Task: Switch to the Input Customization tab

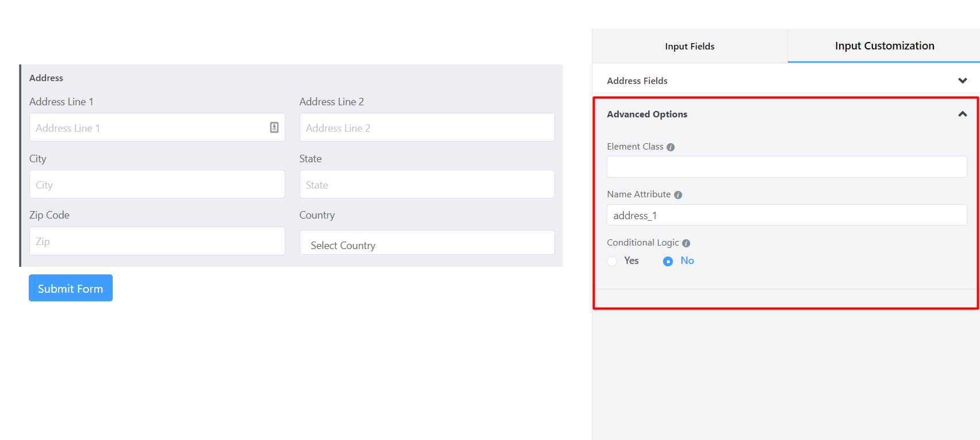Action: tap(884, 46)
